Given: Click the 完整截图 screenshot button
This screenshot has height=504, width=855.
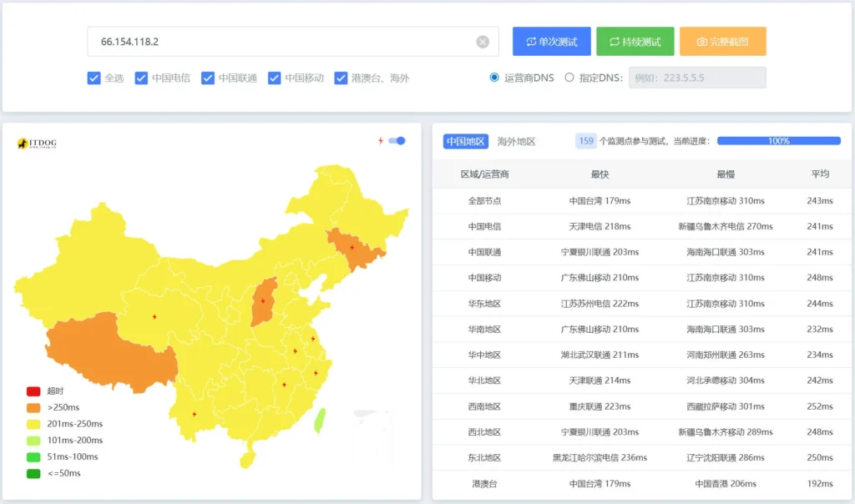Looking at the screenshot, I should coord(722,42).
